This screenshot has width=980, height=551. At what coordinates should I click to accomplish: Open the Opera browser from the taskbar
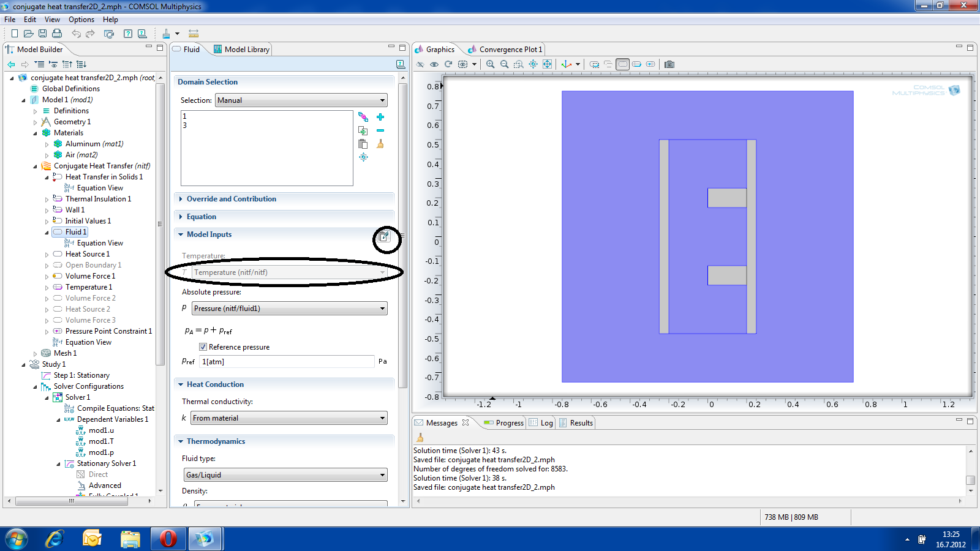point(168,539)
